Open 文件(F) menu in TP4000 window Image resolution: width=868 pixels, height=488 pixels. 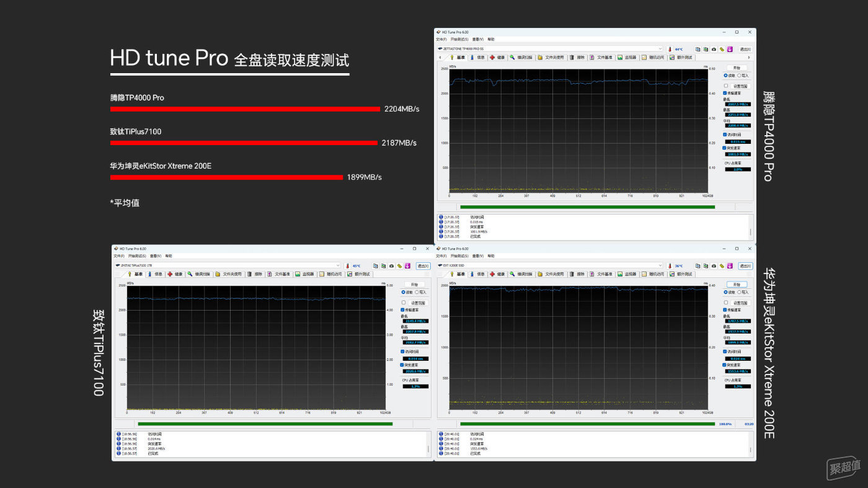pyautogui.click(x=441, y=39)
